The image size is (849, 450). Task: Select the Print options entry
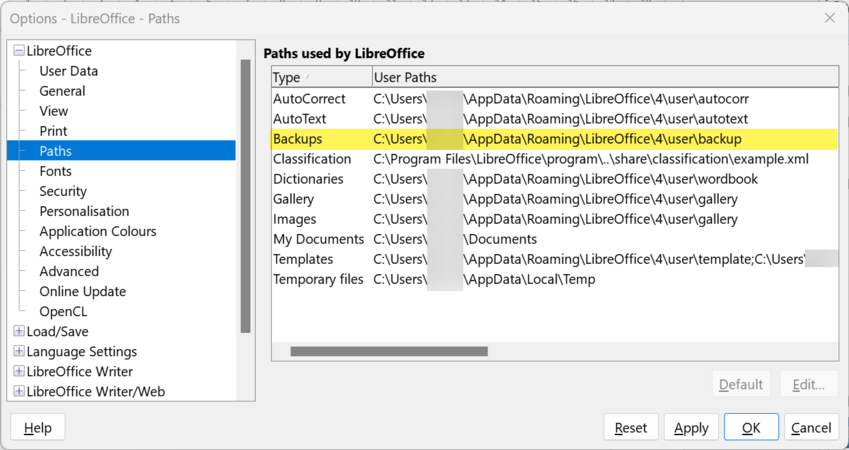click(x=53, y=131)
